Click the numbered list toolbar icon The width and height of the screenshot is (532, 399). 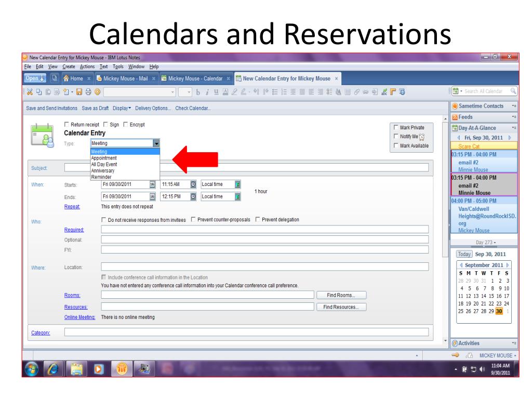point(284,92)
